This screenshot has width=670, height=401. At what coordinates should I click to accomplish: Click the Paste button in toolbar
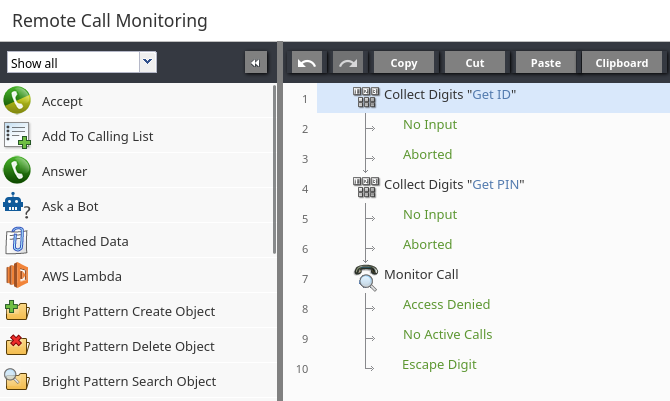click(x=546, y=63)
